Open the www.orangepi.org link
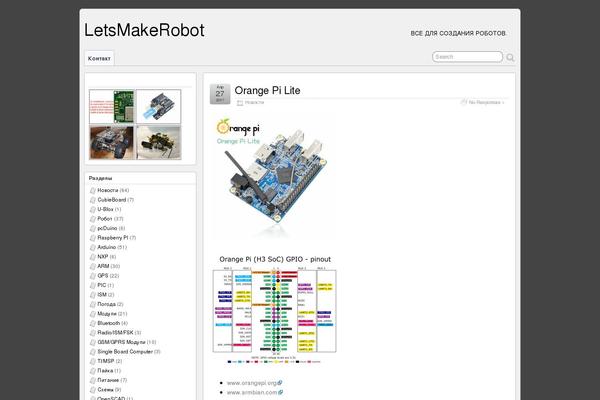 (x=251, y=383)
